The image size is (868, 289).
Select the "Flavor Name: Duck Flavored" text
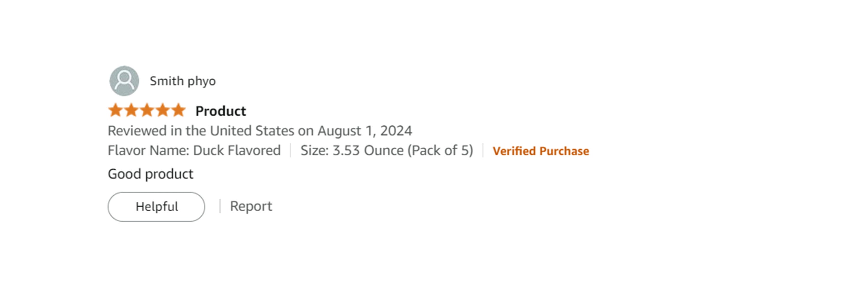[194, 150]
